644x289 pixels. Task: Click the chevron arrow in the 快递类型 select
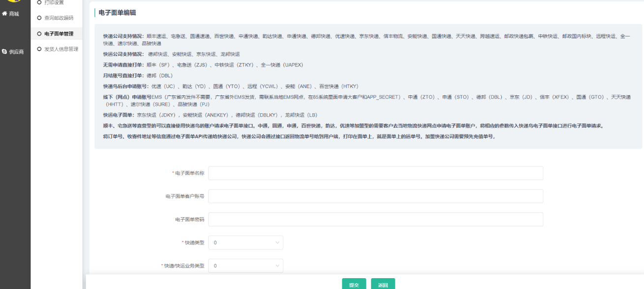(277, 243)
